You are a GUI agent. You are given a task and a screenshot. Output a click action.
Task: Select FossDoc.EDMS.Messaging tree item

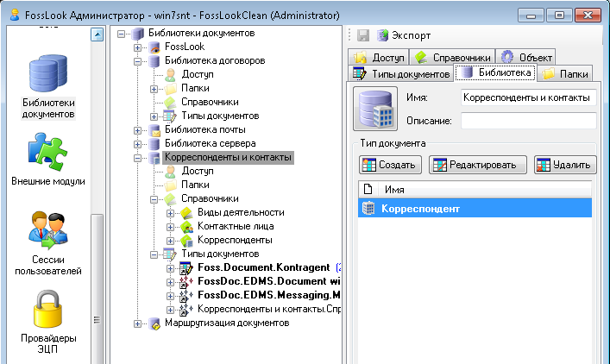pos(269,295)
